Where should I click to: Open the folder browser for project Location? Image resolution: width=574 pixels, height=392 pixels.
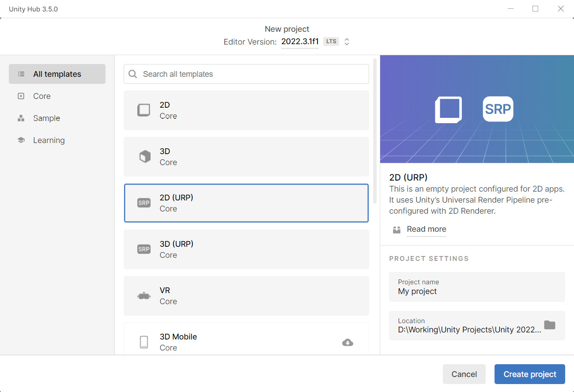click(x=549, y=325)
